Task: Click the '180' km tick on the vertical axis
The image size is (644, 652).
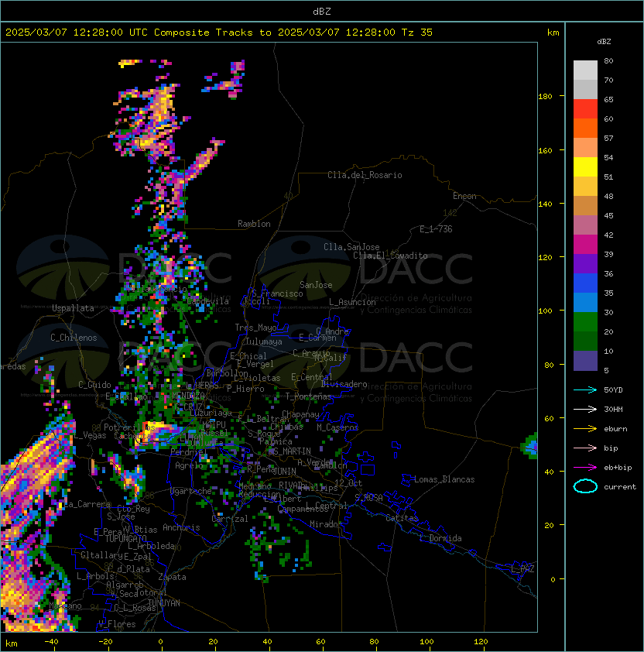Action: (545, 97)
